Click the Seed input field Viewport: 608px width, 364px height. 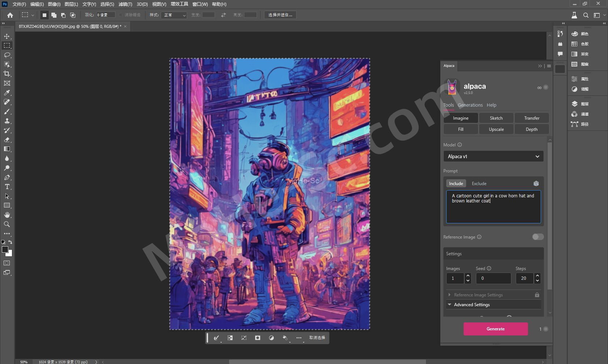point(493,278)
